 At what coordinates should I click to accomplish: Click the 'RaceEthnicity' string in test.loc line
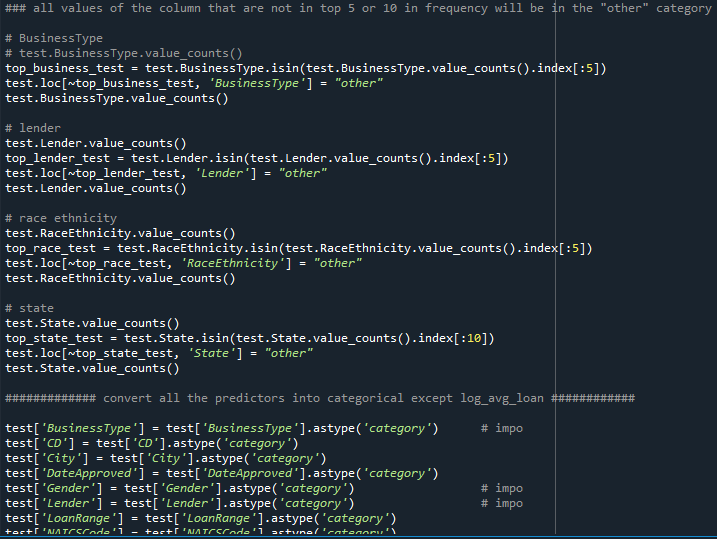(233, 263)
